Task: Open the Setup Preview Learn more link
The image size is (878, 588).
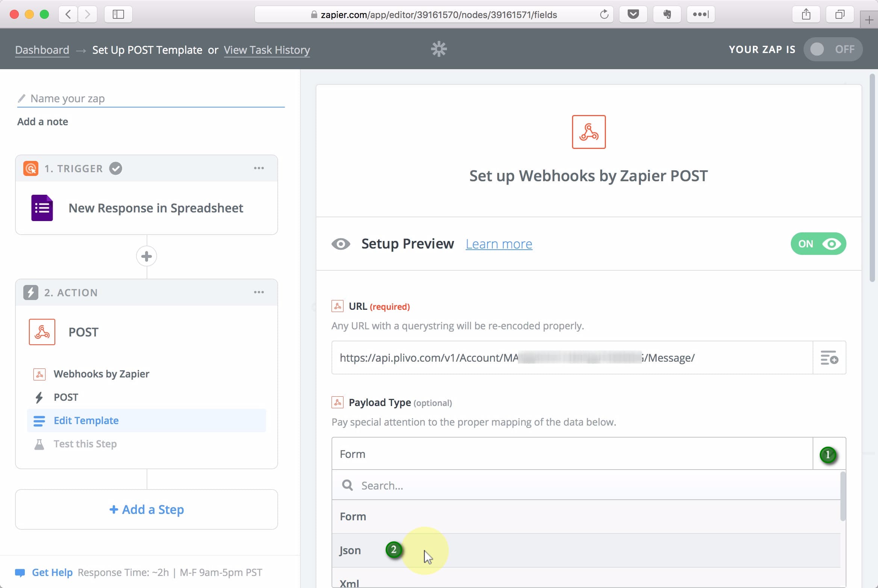Action: click(x=499, y=244)
